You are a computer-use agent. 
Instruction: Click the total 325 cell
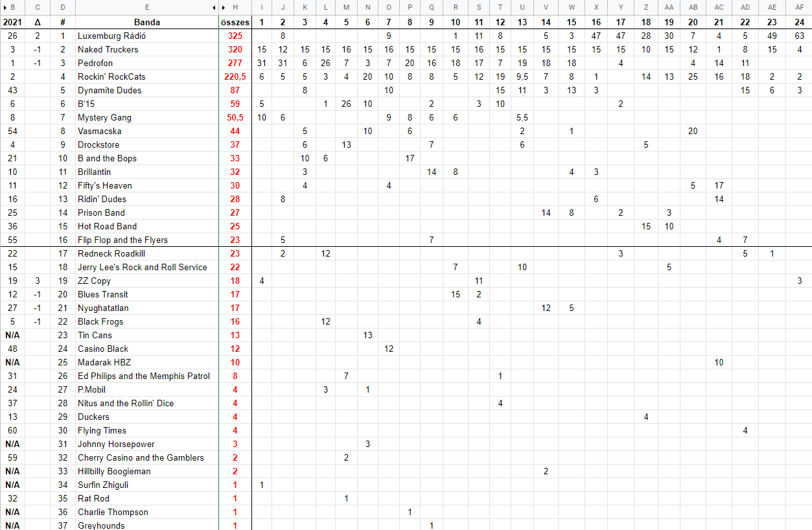(x=235, y=36)
